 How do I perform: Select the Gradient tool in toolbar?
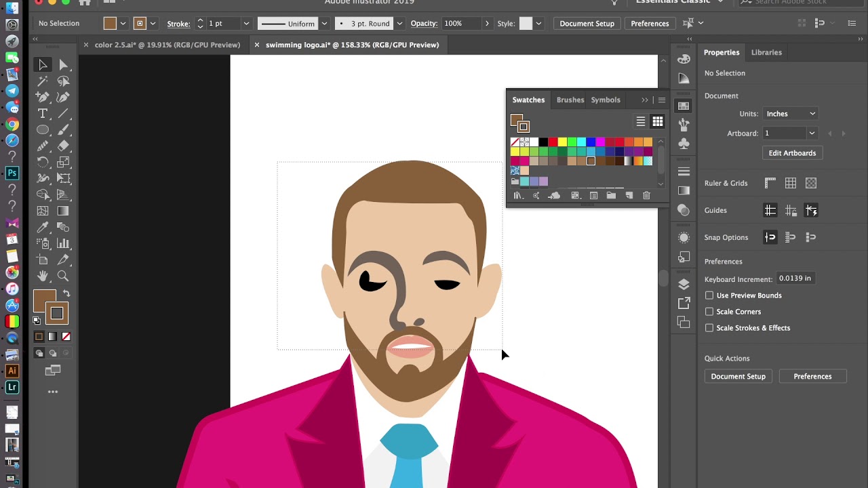(x=63, y=211)
